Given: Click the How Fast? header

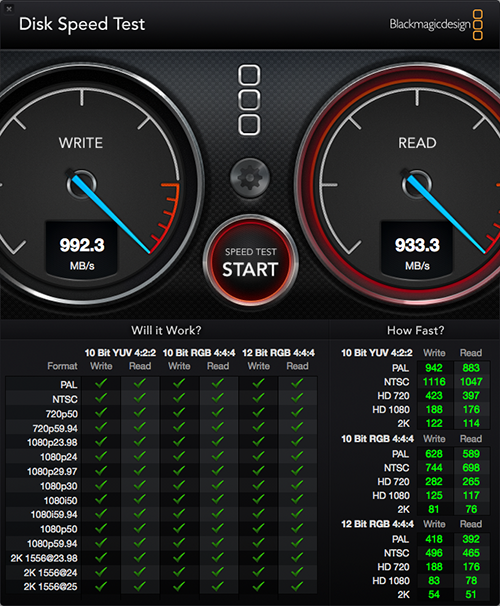Looking at the screenshot, I should tap(416, 330).
